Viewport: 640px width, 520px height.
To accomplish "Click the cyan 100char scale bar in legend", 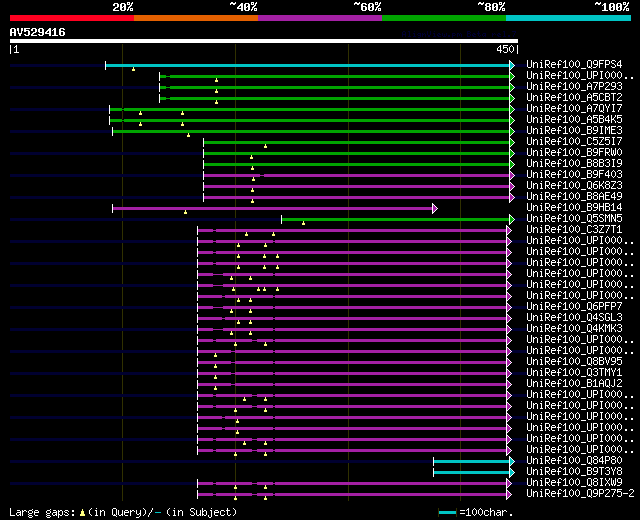I will click(448, 513).
